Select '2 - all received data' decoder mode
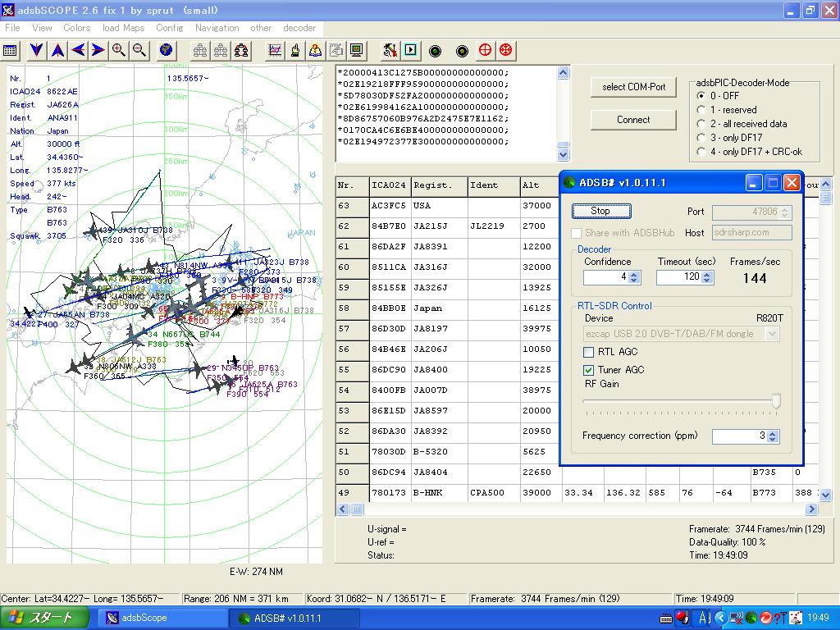The width and height of the screenshot is (840, 630). 701,124
